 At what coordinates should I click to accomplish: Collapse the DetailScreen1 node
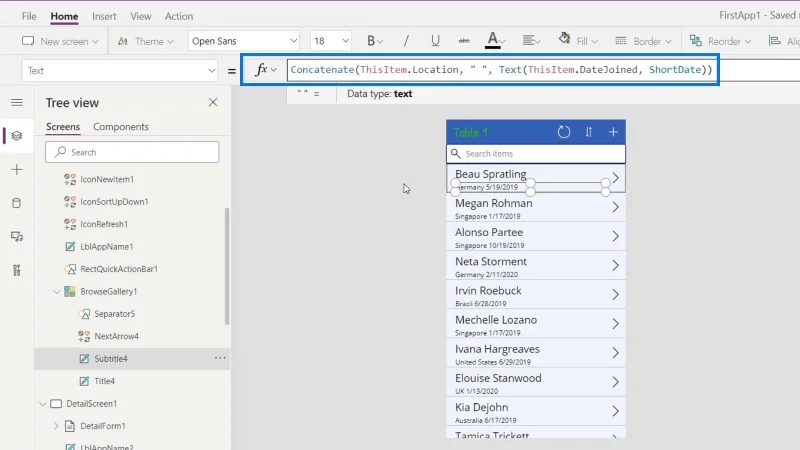[43, 404]
